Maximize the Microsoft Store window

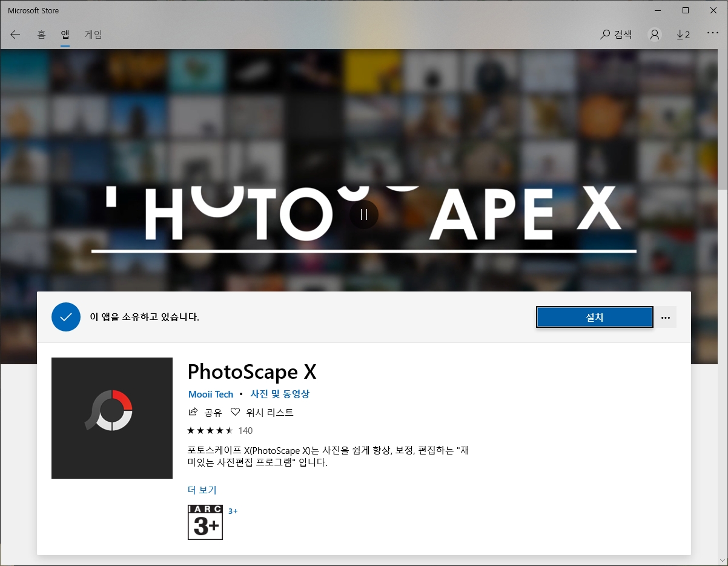pyautogui.click(x=686, y=10)
